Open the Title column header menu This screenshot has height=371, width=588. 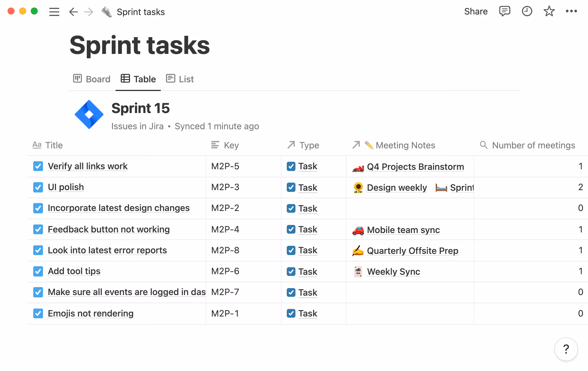pos(54,145)
